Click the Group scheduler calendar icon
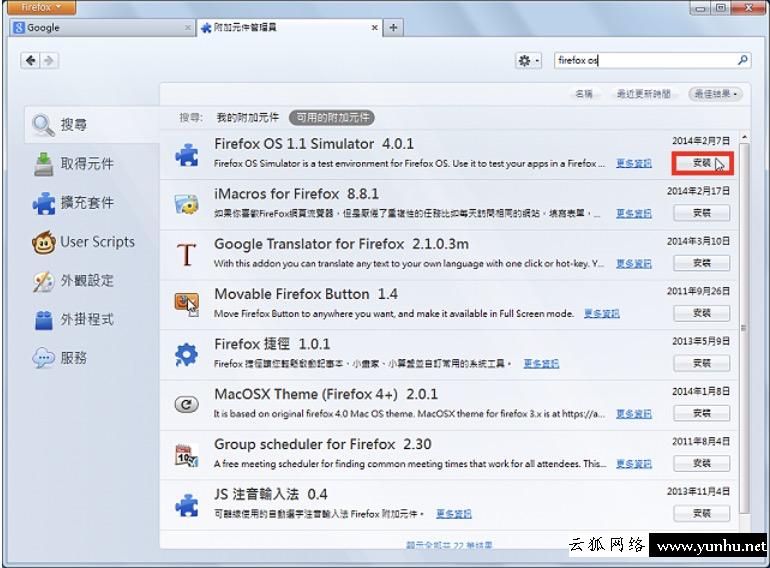Screen dimensions: 770x568 [187, 455]
